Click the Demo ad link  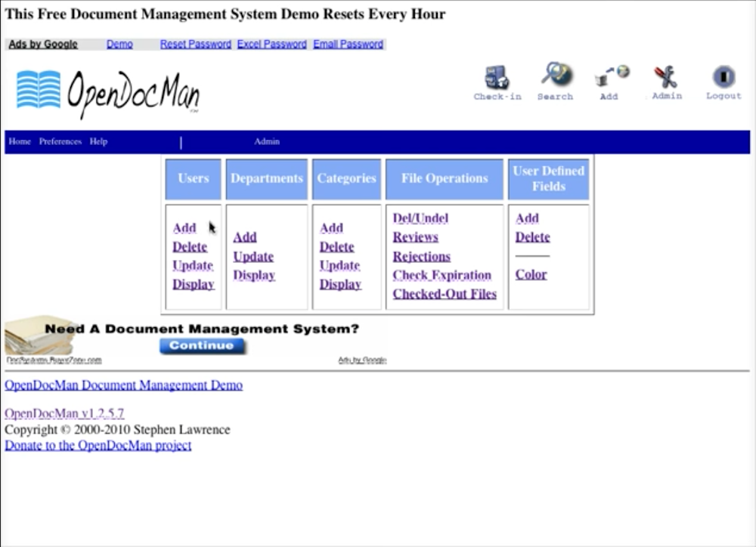click(x=119, y=45)
